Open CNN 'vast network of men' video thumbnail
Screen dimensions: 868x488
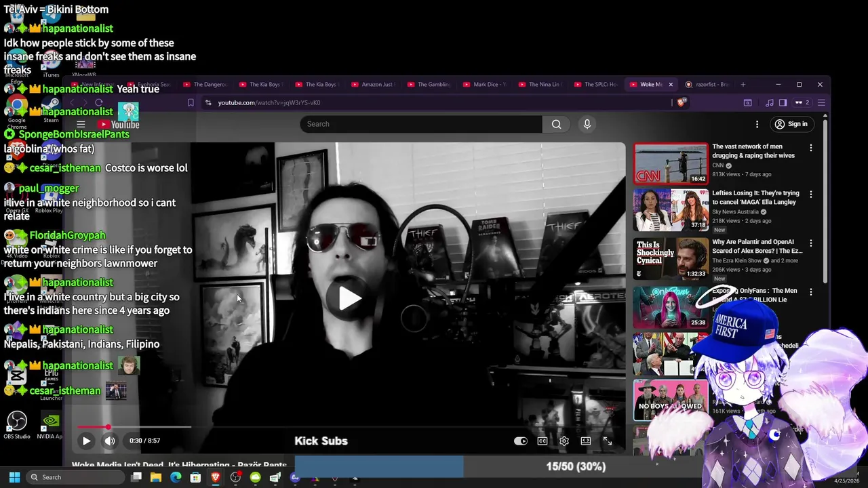(671, 163)
